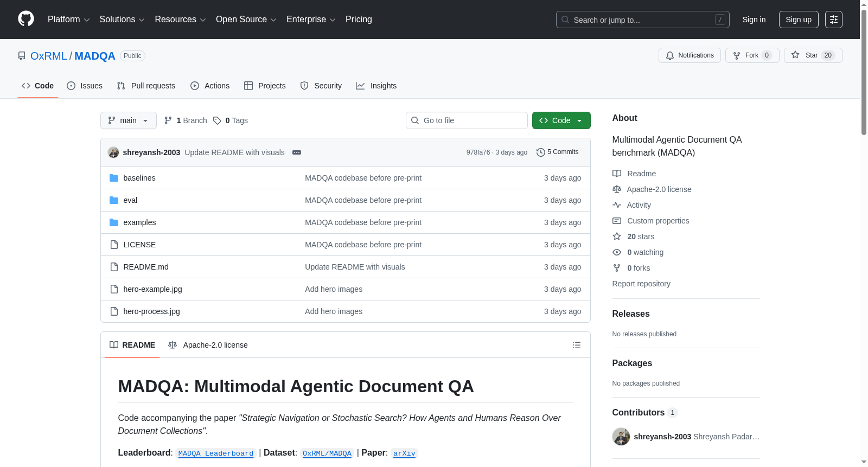
Task: Click the Report repository link
Action: 641,284
